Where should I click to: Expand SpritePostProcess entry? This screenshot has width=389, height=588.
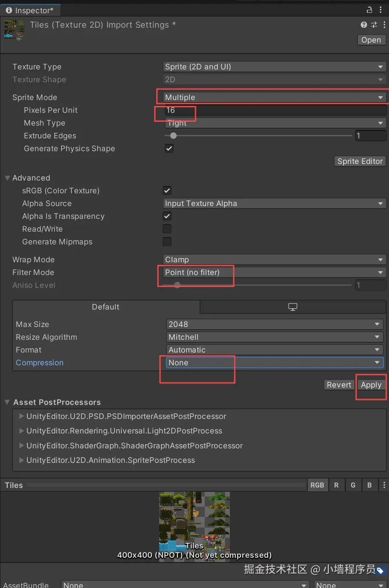click(21, 460)
